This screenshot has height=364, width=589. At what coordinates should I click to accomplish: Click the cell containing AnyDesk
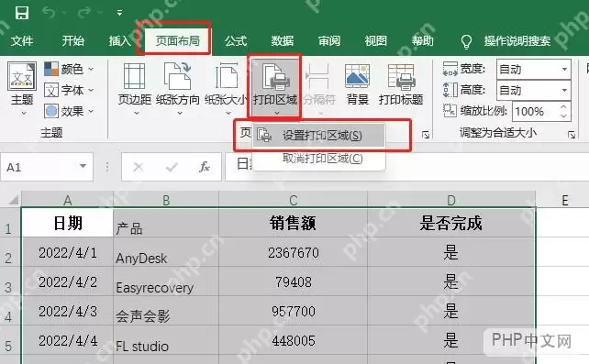tap(166, 252)
